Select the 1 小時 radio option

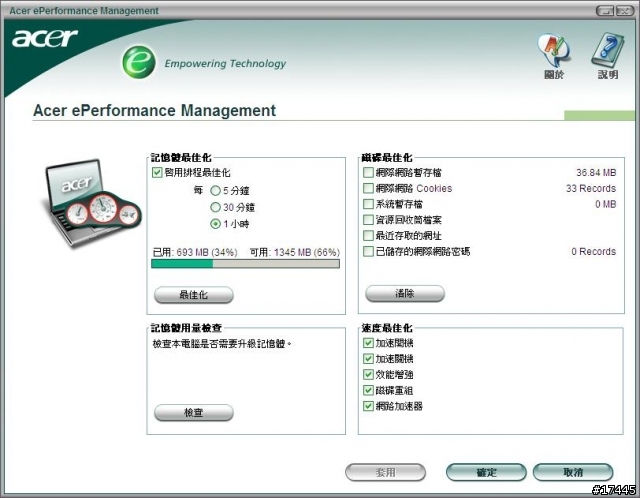[x=215, y=224]
